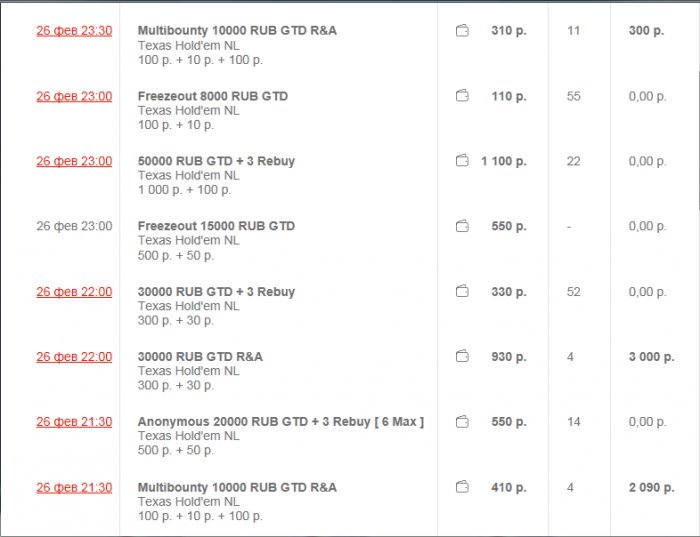Click wallet icon beside the 110 р. buy-in
The image size is (700, 537).
tap(462, 96)
